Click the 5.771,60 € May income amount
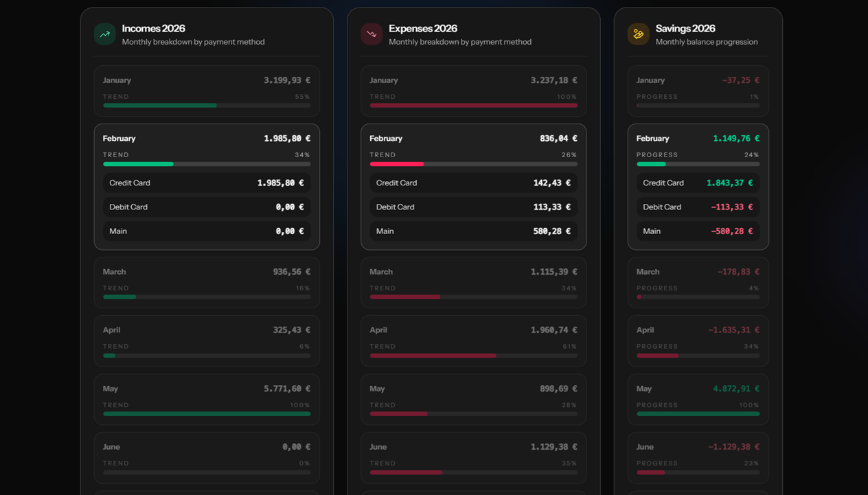The image size is (868, 495). [287, 389]
